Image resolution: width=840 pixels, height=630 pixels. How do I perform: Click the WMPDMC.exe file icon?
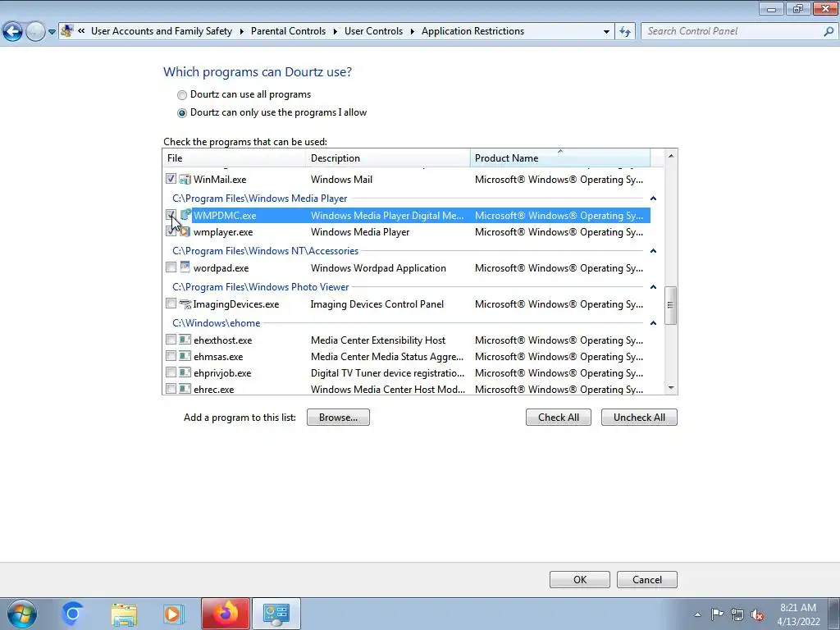tap(185, 216)
